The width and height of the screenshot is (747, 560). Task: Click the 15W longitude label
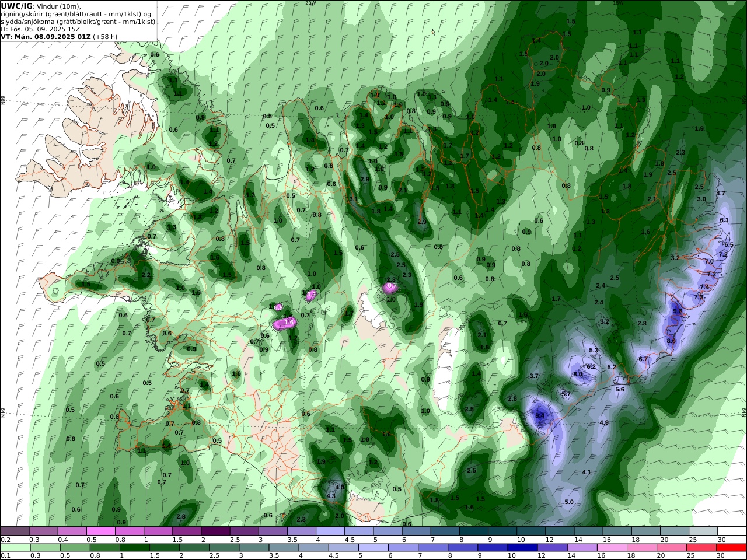pyautogui.click(x=618, y=3)
